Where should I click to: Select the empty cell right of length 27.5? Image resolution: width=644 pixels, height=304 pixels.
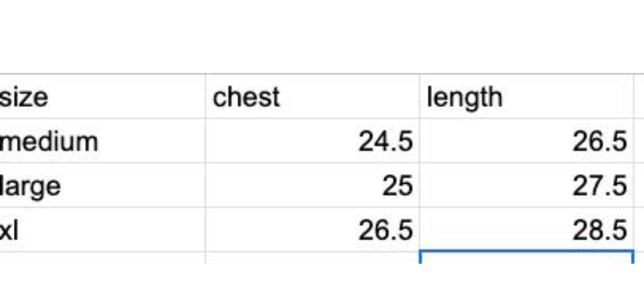639,185
